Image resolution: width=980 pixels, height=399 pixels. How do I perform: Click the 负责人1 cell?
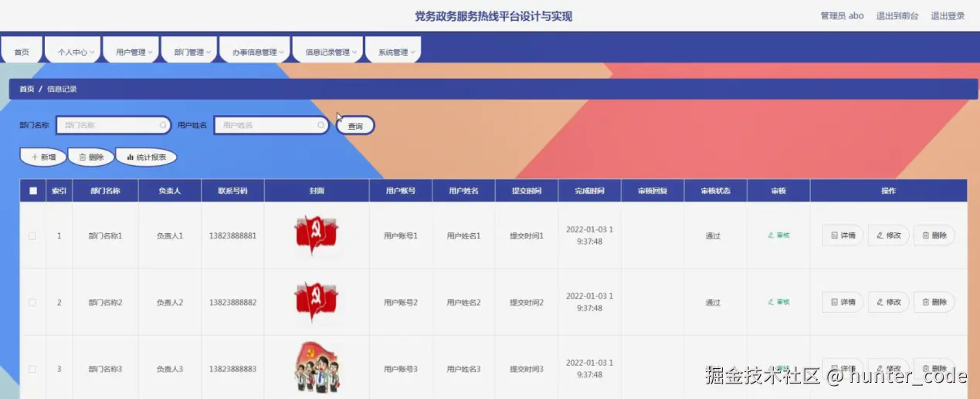169,235
